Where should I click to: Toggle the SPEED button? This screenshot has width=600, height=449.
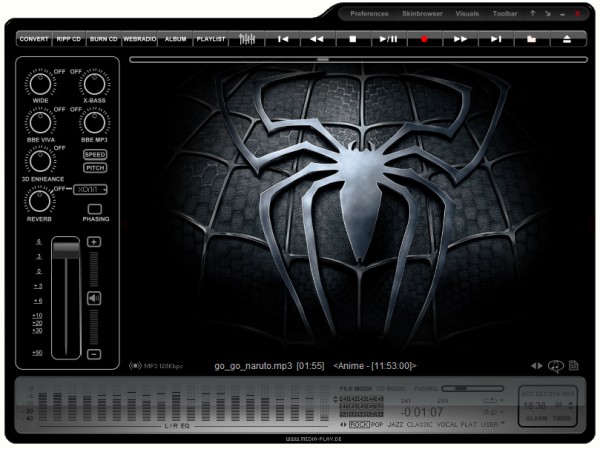point(95,155)
